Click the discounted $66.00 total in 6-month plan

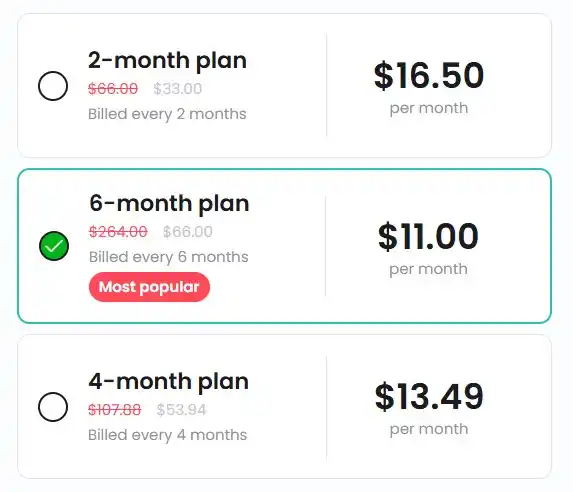187,231
